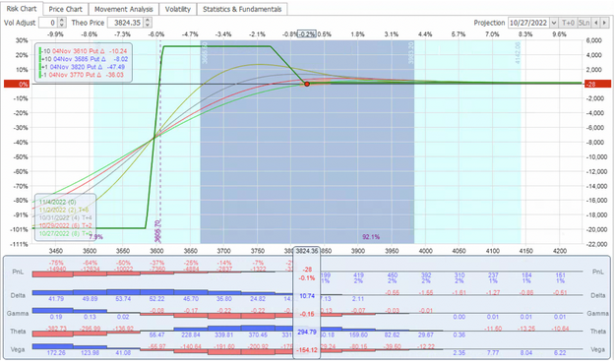Screen dimensions: 615x364
Task: Click the red current-price dot on the chart
Action: point(307,84)
